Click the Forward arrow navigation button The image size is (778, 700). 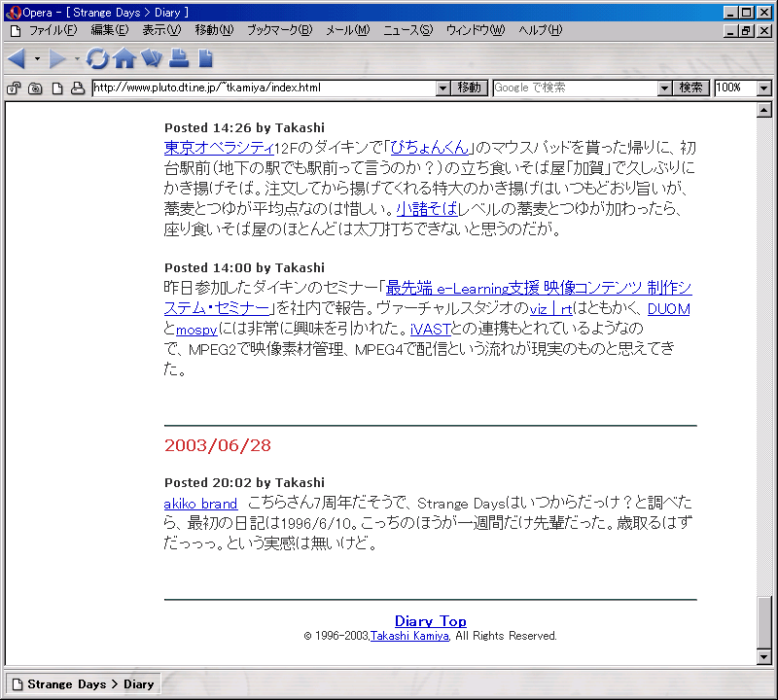coord(57,58)
